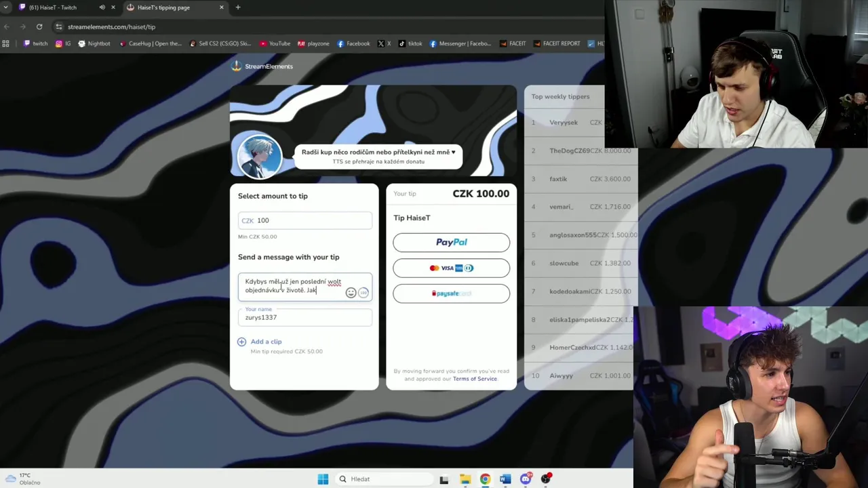Select eliska1pampeliska2 in top weekly tippers
Image resolution: width=868 pixels, height=488 pixels.
[x=581, y=319]
